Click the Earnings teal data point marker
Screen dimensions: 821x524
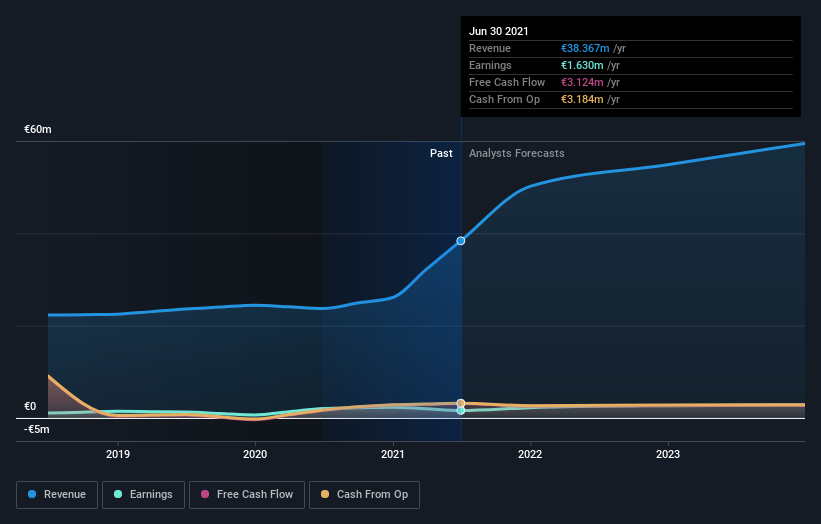(x=461, y=411)
